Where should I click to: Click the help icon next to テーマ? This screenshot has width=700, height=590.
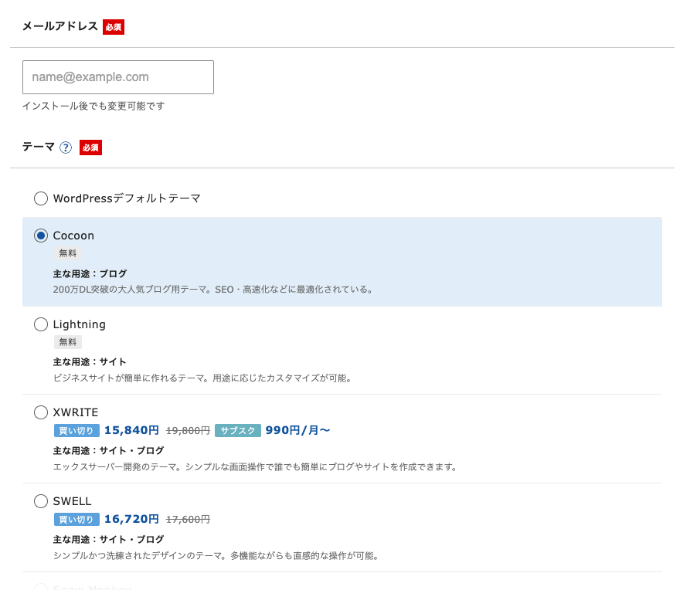tap(66, 147)
